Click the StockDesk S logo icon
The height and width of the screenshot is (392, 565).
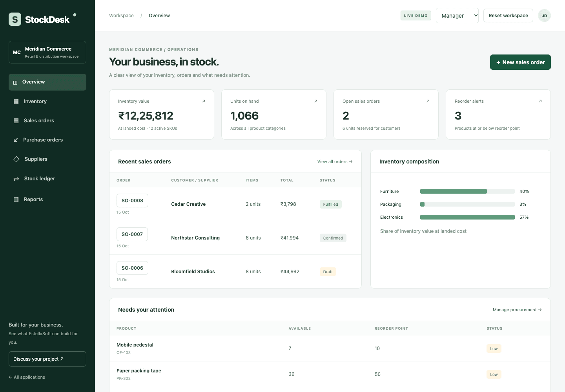point(15,19)
